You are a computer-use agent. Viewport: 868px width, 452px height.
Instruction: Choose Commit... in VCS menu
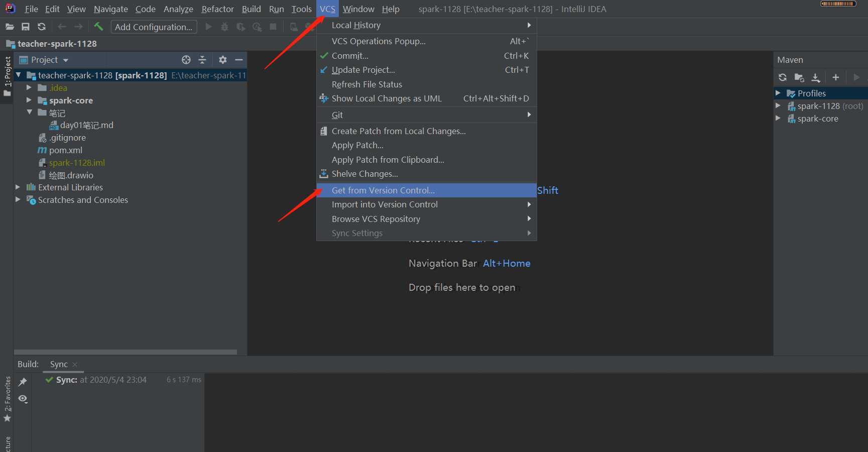[x=427, y=56]
